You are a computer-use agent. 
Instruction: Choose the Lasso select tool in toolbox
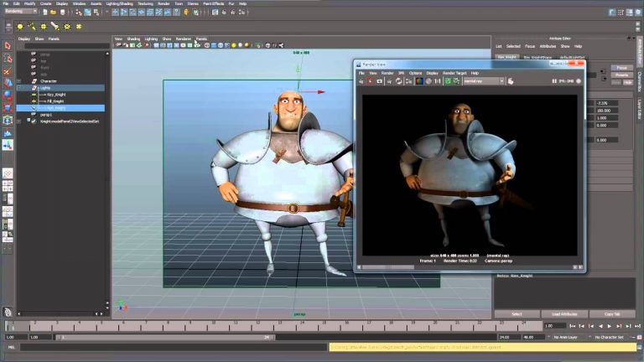[8, 59]
